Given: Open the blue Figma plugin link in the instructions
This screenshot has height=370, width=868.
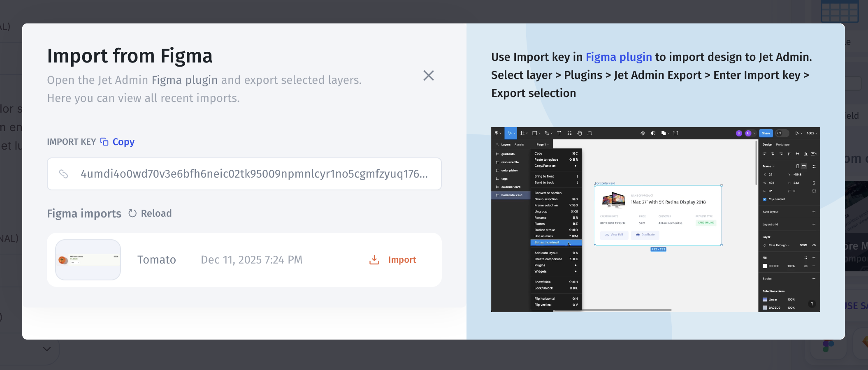Looking at the screenshot, I should click(x=619, y=57).
